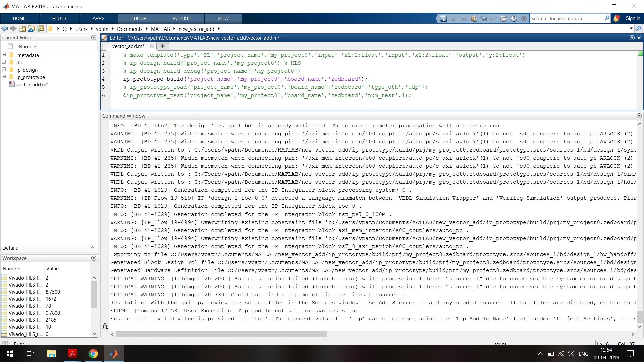Click the fx function browser icon
This screenshot has height=362, width=644.
tap(105, 326)
